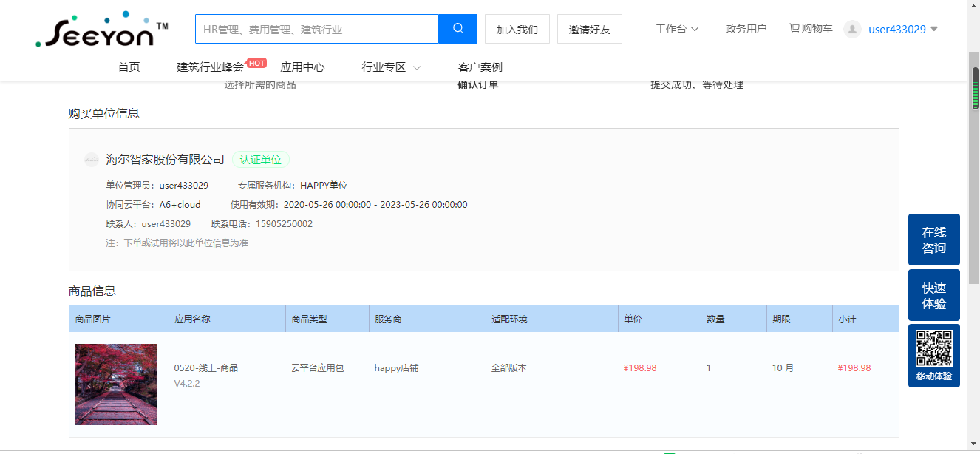The image size is (980, 454).
Task: Open the 应用中心 menu item
Action: [x=302, y=67]
